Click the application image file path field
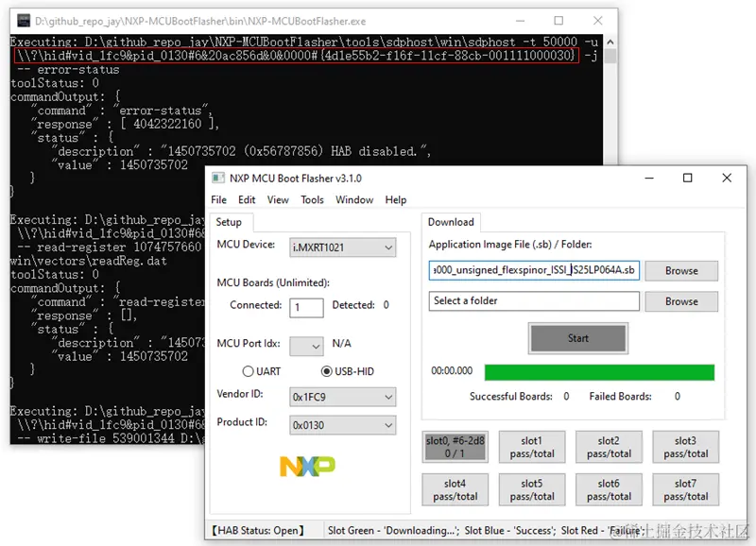Viewport: 756px width, 546px height. click(x=534, y=270)
